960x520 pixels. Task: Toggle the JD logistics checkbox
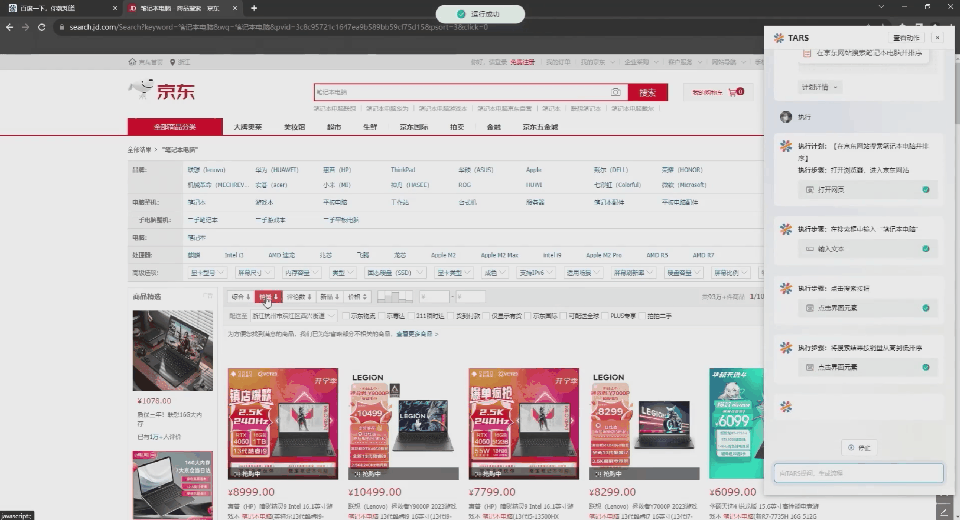click(x=346, y=316)
